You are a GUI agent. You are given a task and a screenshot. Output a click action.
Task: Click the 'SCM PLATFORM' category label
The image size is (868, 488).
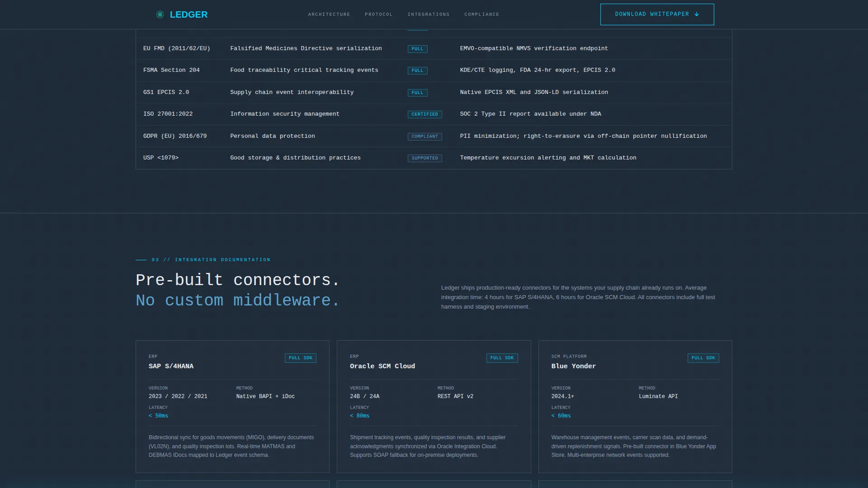(x=569, y=357)
